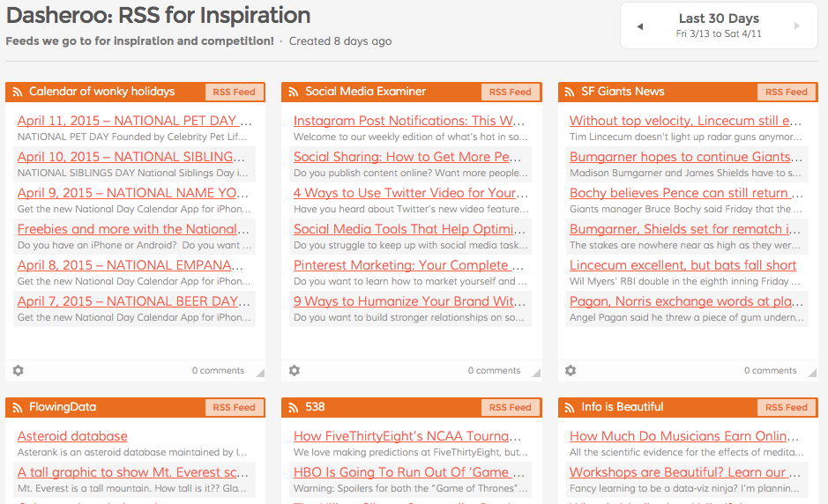
Task: Advance to next date range arrow
Action: (x=797, y=26)
